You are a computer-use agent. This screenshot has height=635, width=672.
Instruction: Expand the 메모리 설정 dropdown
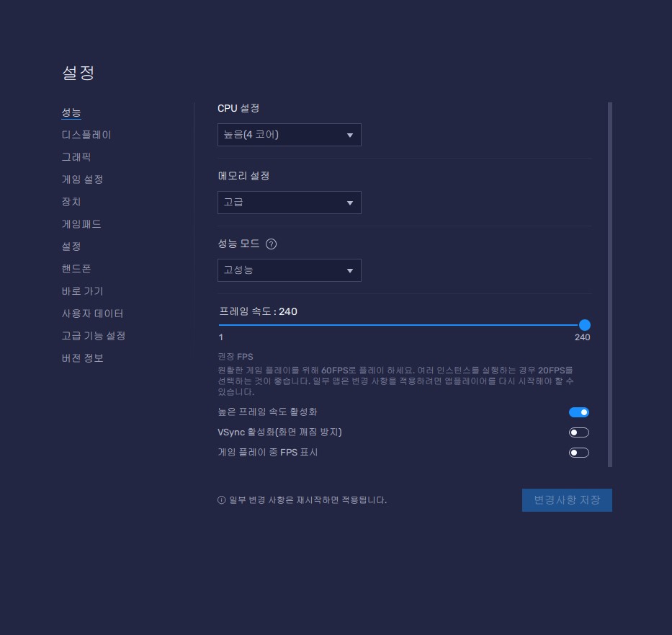coord(289,203)
